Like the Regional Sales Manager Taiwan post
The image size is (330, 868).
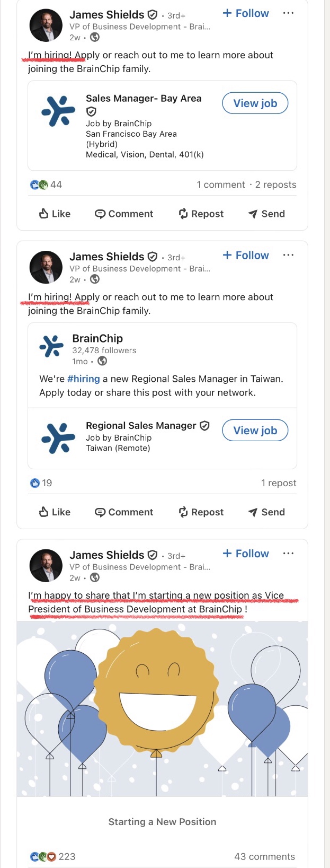pos(55,512)
